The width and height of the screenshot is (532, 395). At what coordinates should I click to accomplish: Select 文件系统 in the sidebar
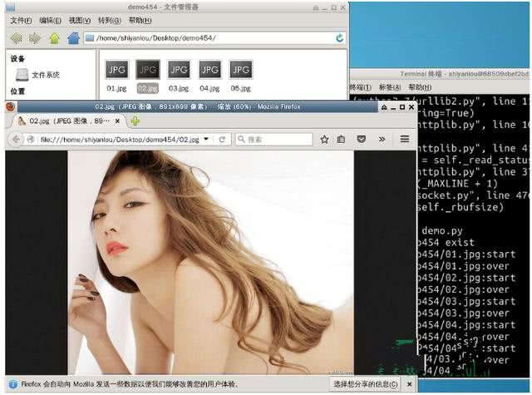(x=37, y=75)
